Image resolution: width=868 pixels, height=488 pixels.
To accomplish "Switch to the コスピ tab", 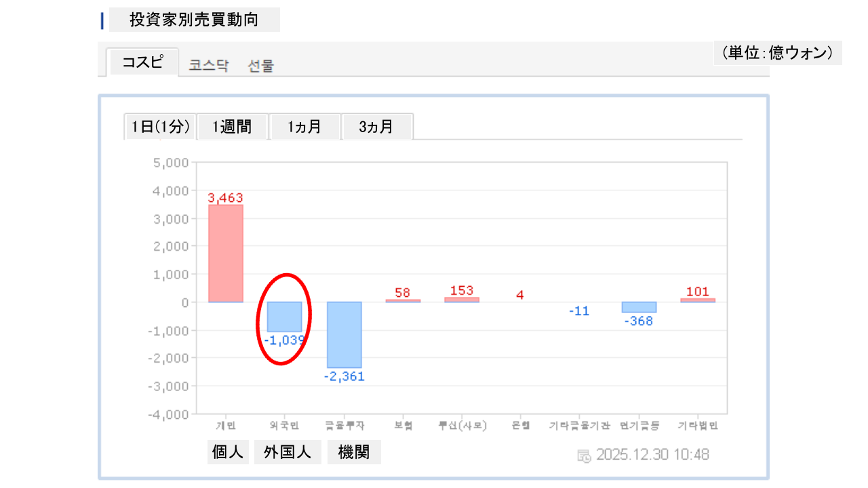I will click(x=142, y=62).
